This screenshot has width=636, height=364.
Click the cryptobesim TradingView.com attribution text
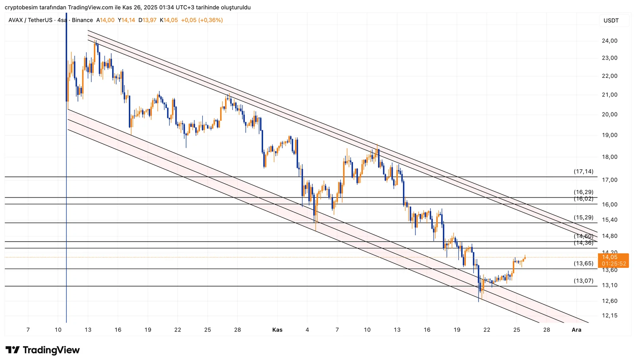click(x=128, y=8)
